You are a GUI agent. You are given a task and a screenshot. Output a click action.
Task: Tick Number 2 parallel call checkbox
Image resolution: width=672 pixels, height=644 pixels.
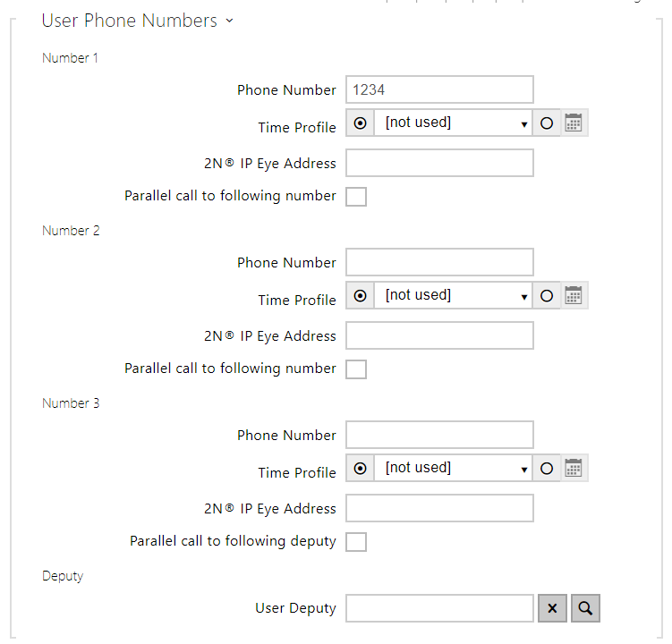point(356,369)
